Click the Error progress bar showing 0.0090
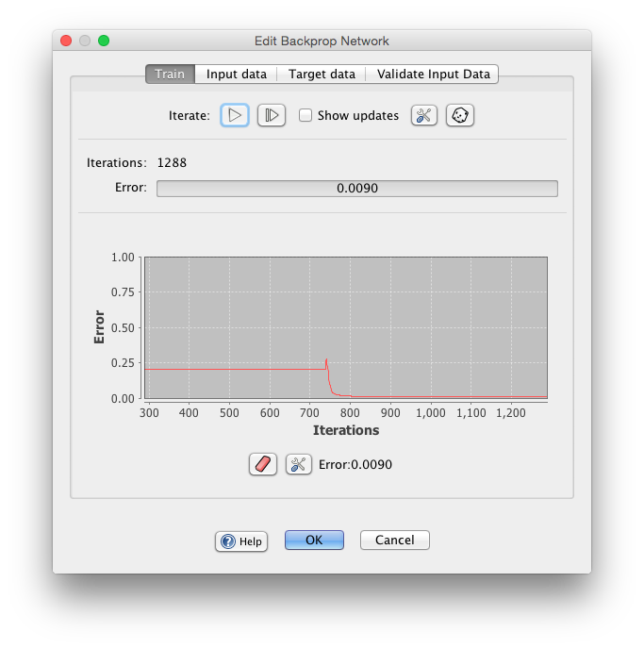 356,189
